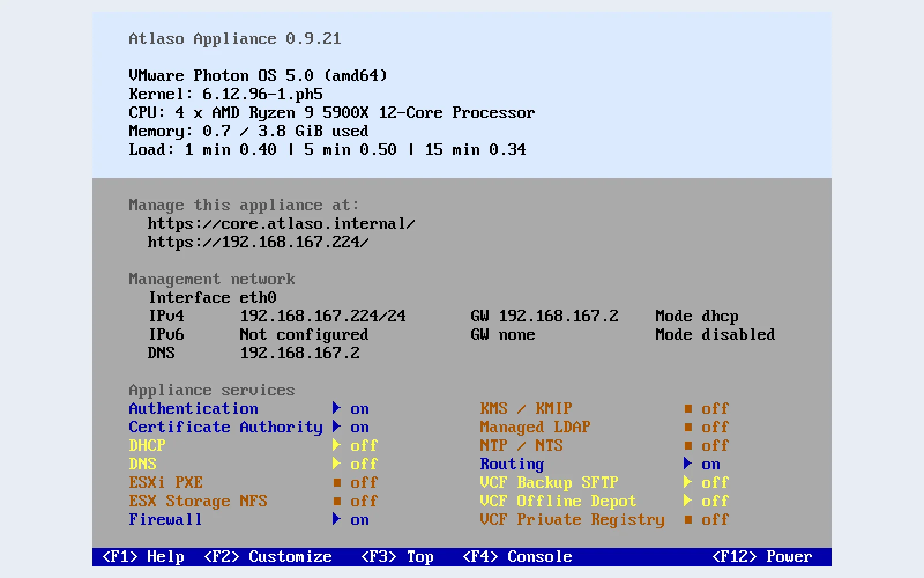Click the ESXi PXE square stop icon

337,482
